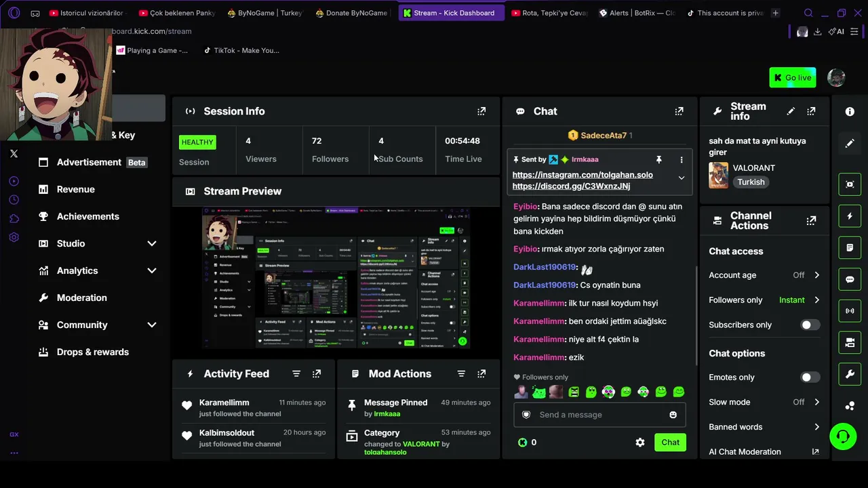Open browser downloads icon
This screenshot has width=868, height=488.
point(818,32)
